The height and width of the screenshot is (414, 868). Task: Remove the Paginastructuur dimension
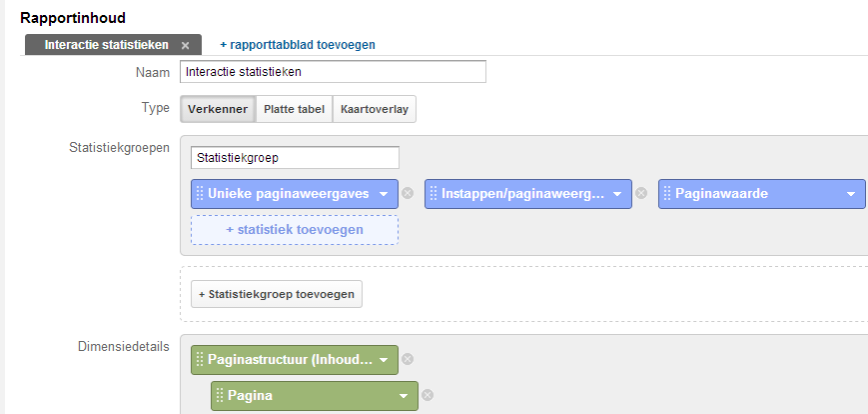pyautogui.click(x=408, y=360)
